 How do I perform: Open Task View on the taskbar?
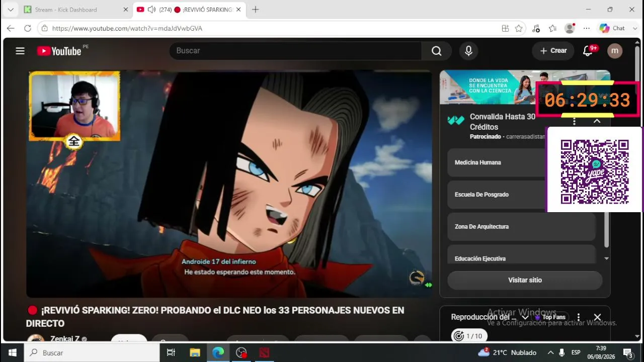point(171,352)
